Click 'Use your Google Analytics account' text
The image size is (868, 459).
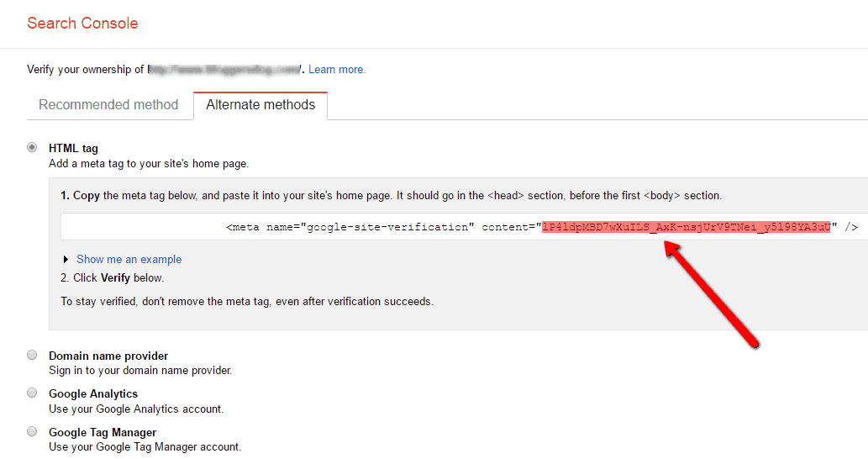[136, 409]
